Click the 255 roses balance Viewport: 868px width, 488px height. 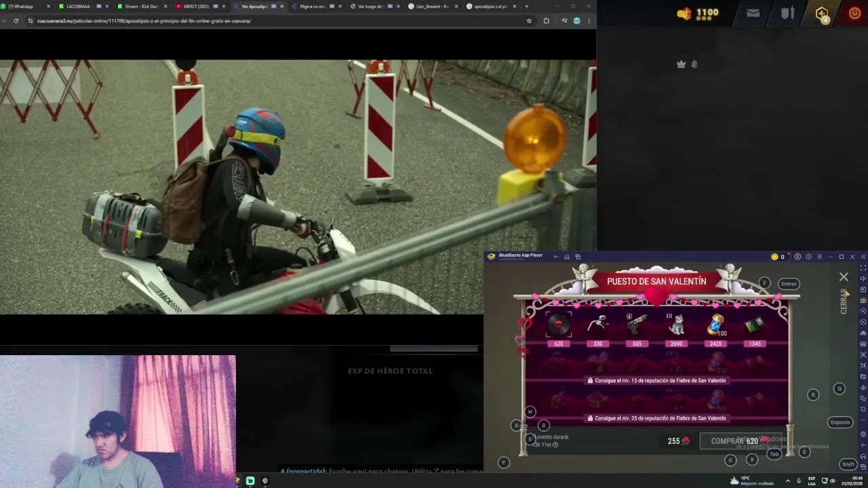678,441
